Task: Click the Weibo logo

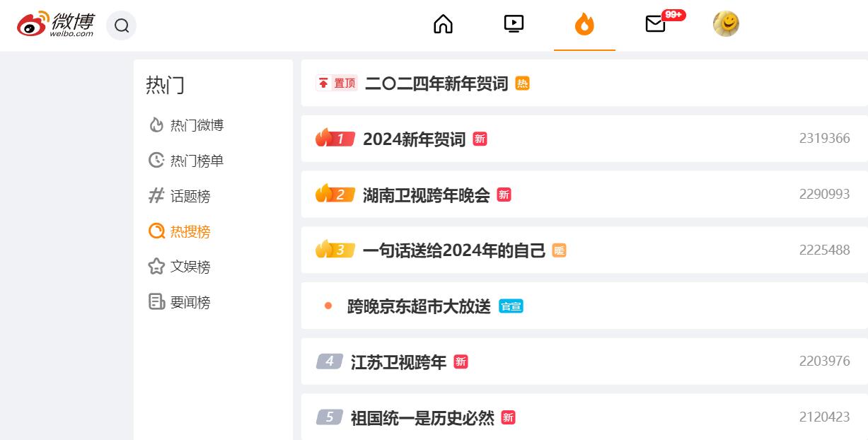Action: (55, 24)
